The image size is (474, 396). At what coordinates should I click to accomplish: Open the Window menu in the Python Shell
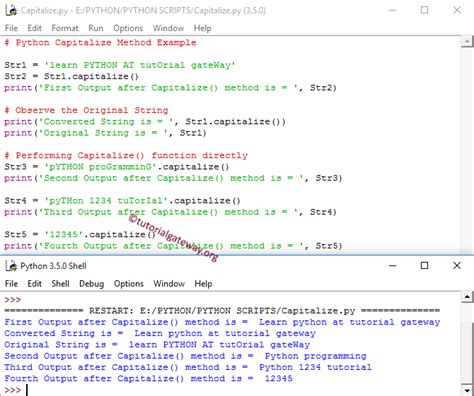coord(169,284)
